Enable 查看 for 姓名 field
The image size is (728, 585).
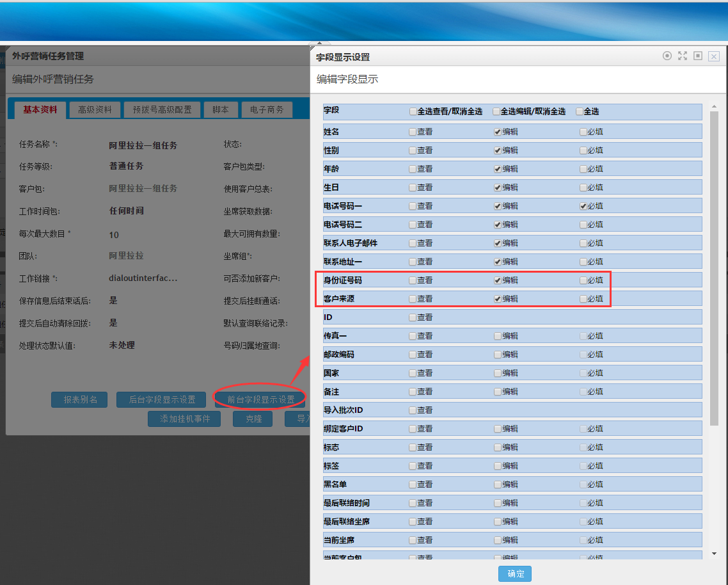point(413,132)
